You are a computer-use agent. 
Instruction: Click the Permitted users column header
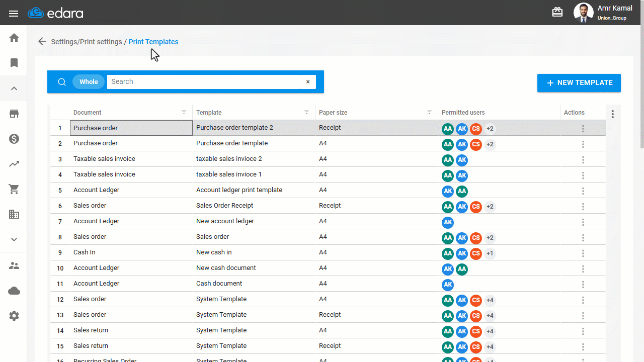[463, 113]
